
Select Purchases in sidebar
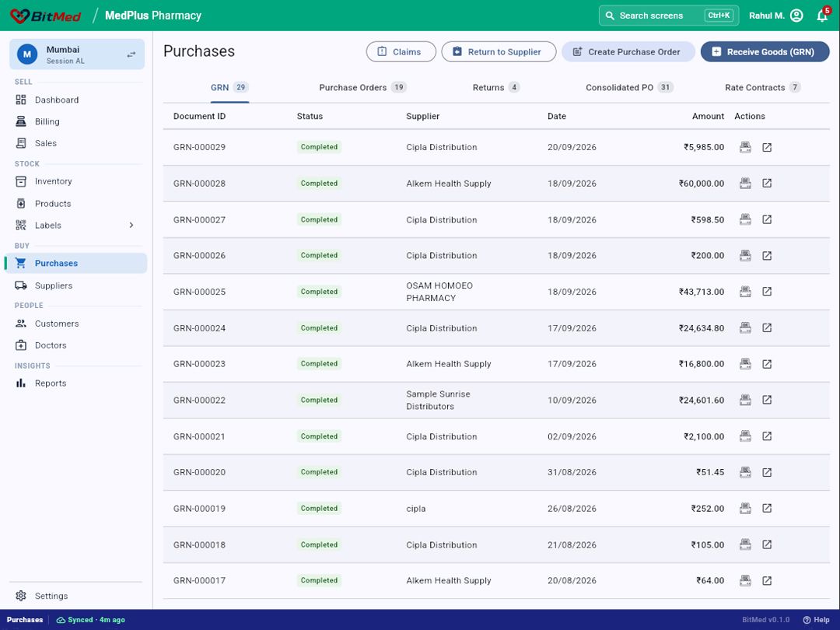click(76, 263)
